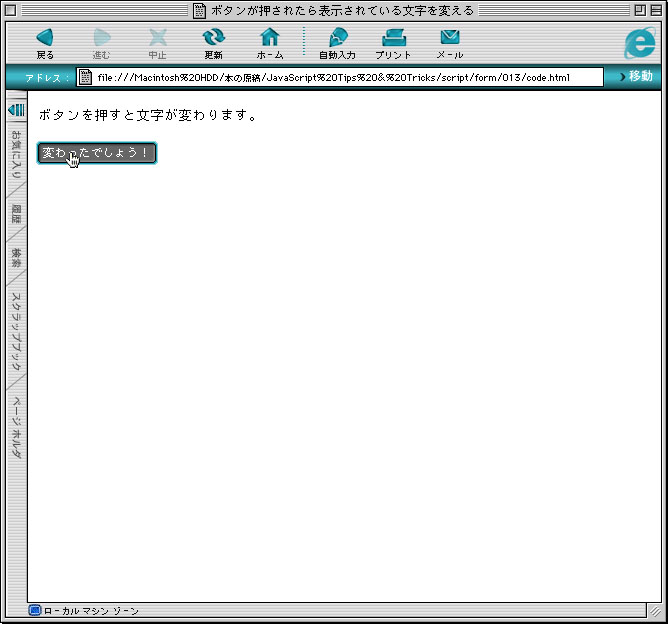Open the Favorites (お気に入り) side tab

[x=16, y=154]
